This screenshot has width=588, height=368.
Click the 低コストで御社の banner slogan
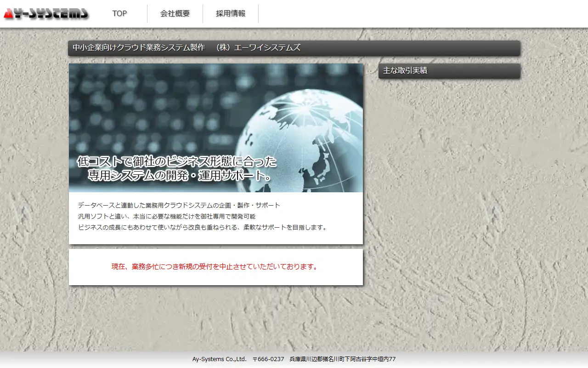(x=177, y=168)
